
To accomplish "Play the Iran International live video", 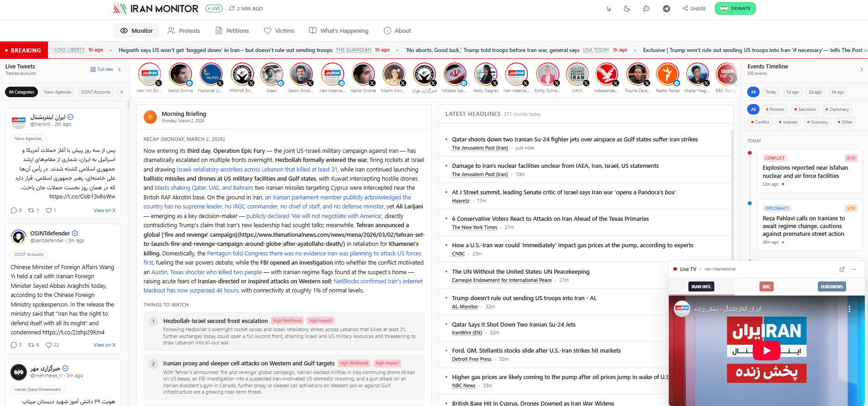I will 767,350.
